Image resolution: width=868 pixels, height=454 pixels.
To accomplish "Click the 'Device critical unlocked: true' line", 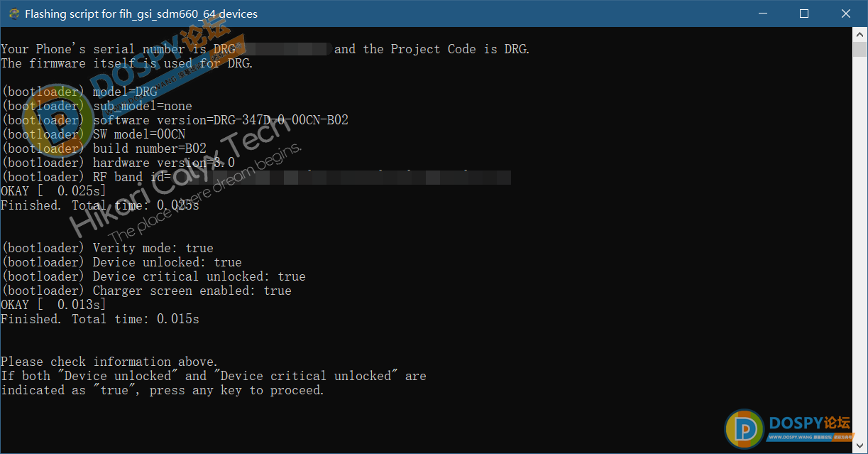I will pos(153,276).
